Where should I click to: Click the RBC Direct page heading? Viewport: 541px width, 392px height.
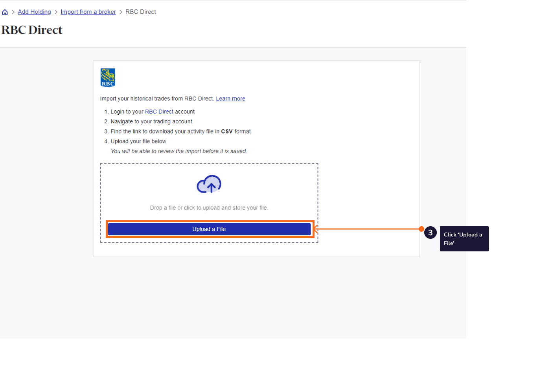pyautogui.click(x=32, y=30)
